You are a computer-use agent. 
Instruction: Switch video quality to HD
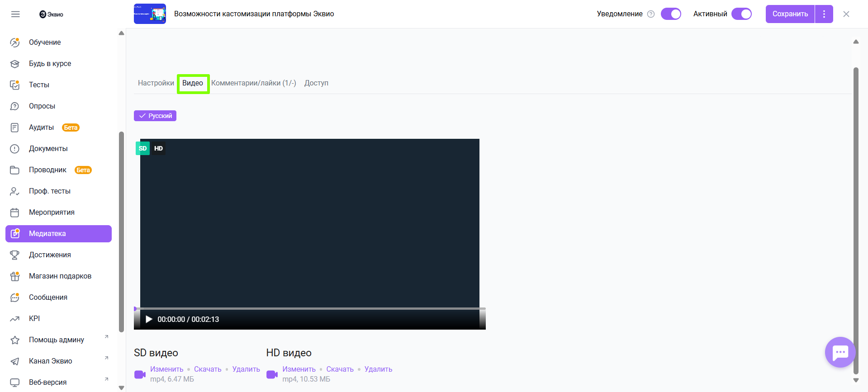click(158, 148)
